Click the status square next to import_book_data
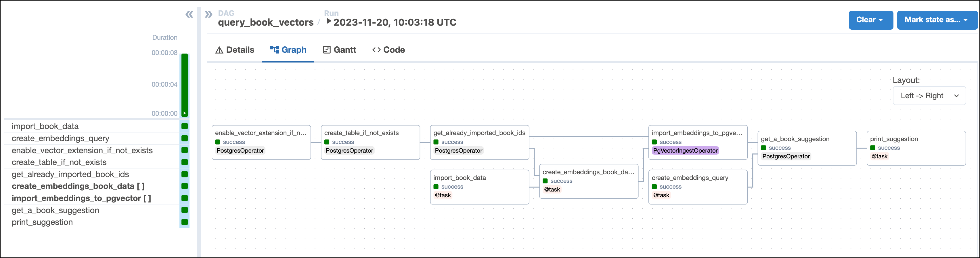The image size is (980, 258). [185, 126]
